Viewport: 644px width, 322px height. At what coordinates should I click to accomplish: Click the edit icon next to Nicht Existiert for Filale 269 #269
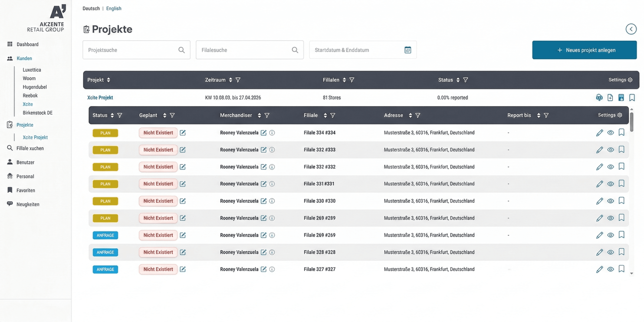(x=183, y=235)
